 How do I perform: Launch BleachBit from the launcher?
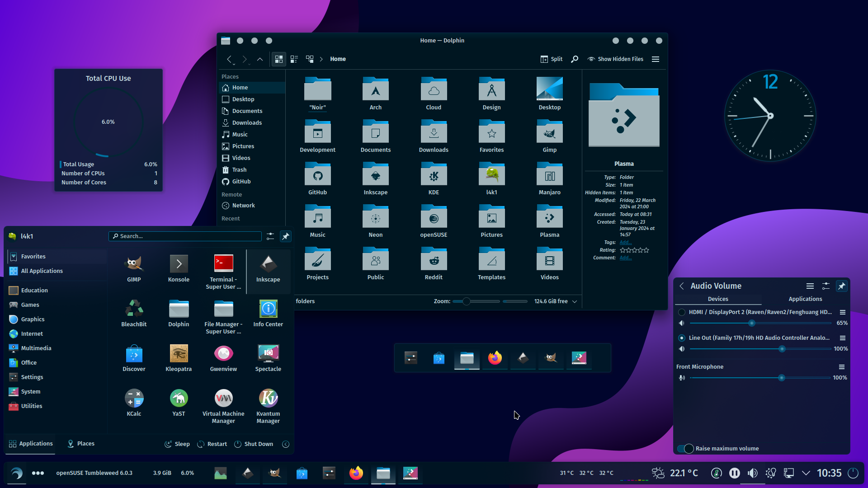[134, 314]
